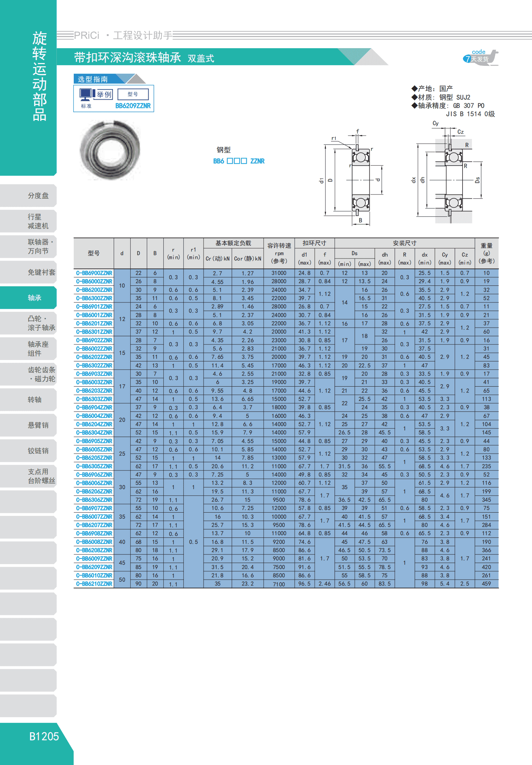Click model link C-BB6906ZZNR
532x765 pixels.
(94, 475)
